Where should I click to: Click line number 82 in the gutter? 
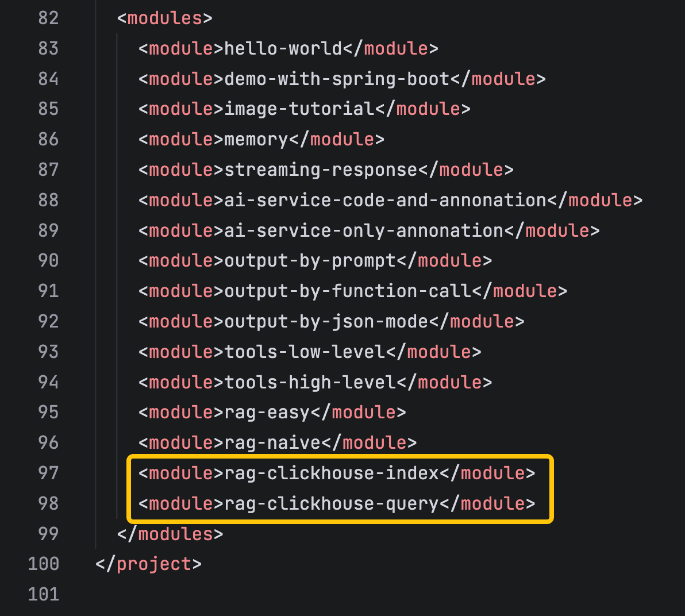[x=48, y=18]
